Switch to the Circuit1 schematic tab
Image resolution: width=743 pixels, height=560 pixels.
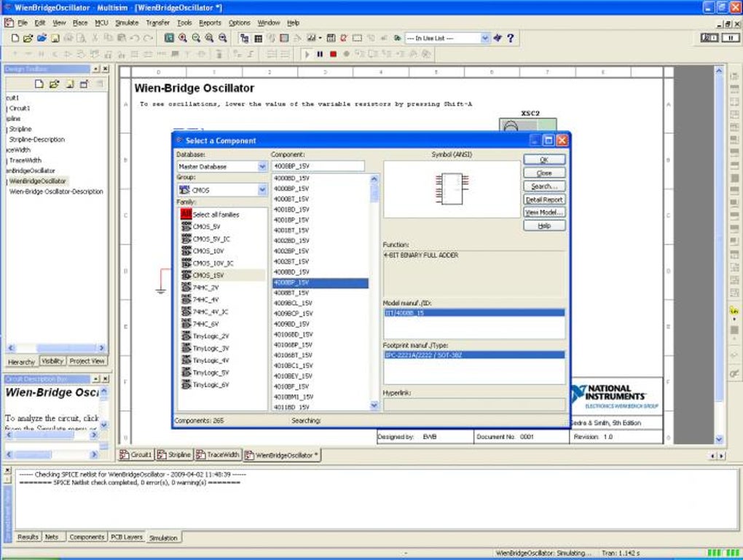(x=136, y=454)
